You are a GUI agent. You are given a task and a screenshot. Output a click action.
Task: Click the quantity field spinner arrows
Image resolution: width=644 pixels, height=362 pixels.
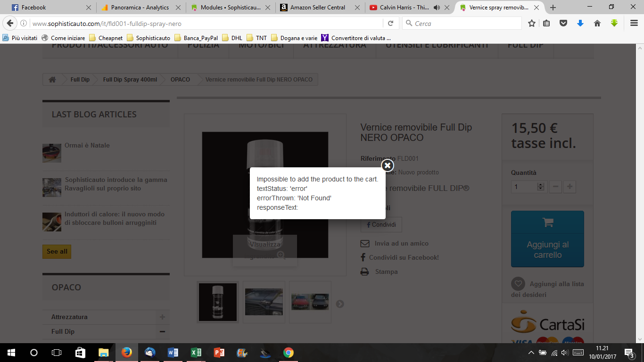click(x=541, y=187)
